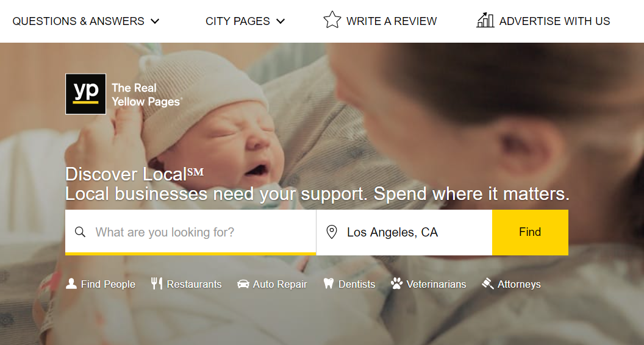
Task: Open the Write a Review page
Action: pyautogui.click(x=392, y=21)
